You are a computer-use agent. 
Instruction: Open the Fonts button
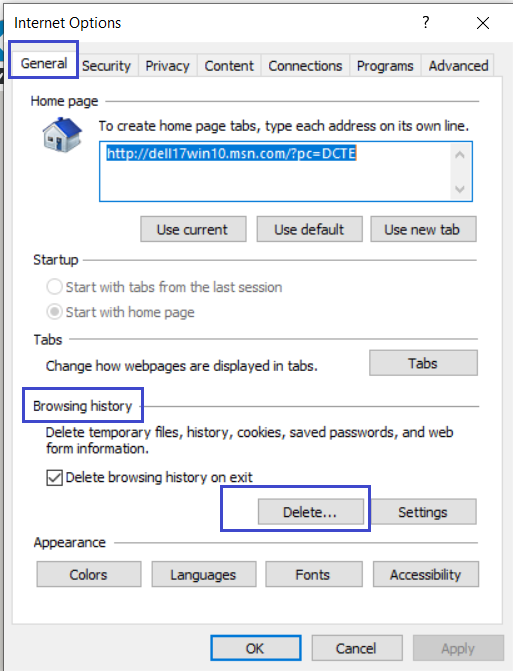pyautogui.click(x=314, y=574)
